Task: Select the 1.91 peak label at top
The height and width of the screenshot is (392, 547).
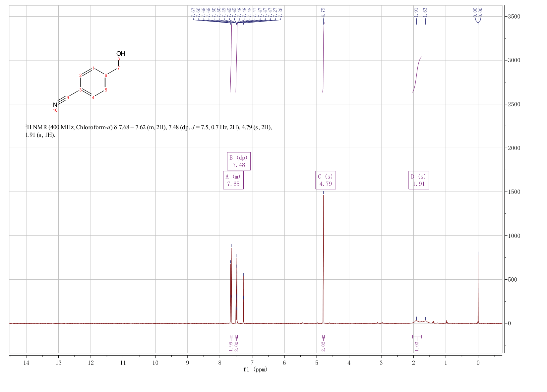Action: 416,12
